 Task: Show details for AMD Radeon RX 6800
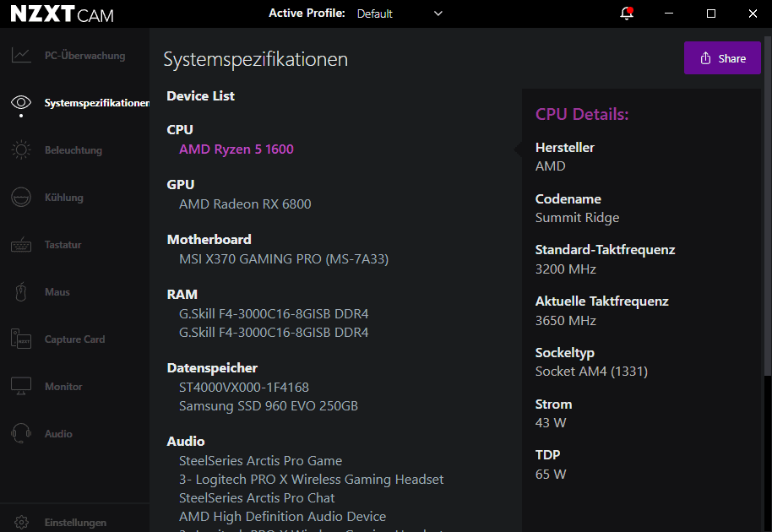pyautogui.click(x=245, y=204)
